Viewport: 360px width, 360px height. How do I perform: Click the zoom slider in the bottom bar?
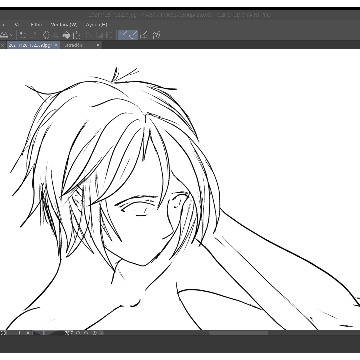click(40, 333)
